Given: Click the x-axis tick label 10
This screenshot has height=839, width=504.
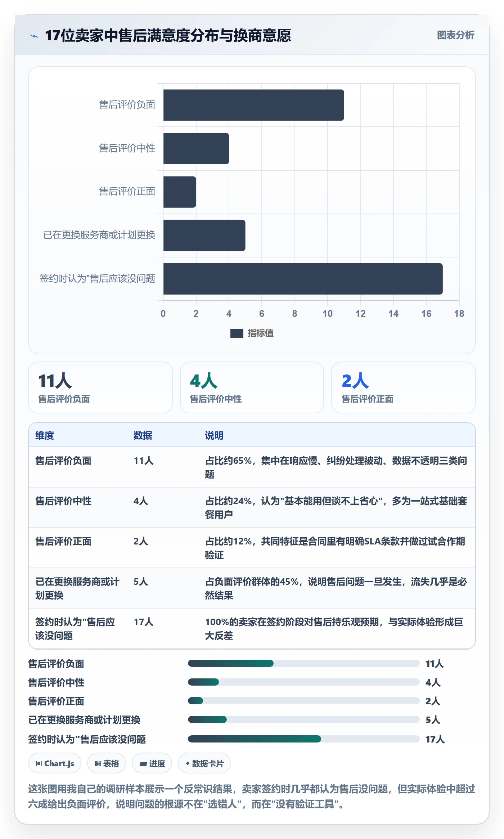Looking at the screenshot, I should pyautogui.click(x=328, y=314).
